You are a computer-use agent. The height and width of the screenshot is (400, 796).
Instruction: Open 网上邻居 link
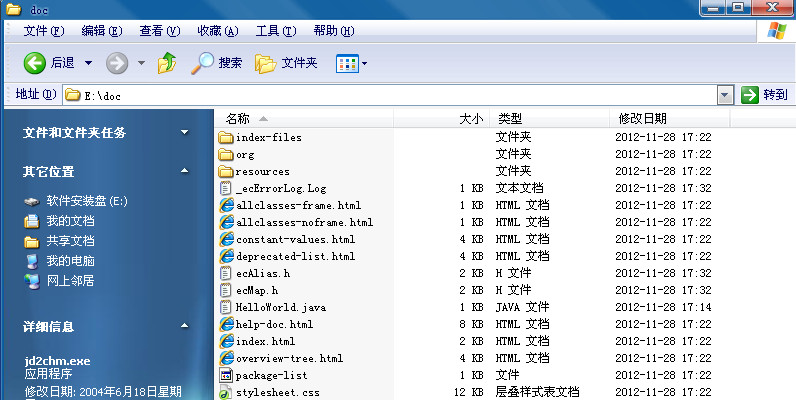(70, 281)
